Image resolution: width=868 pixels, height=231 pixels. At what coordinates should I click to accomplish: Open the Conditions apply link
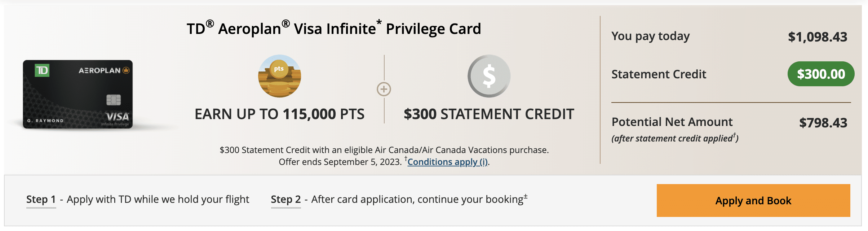point(447,162)
